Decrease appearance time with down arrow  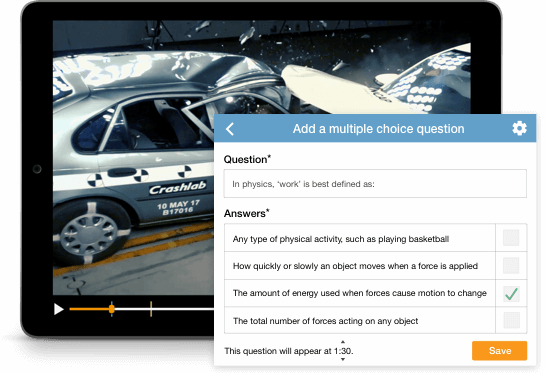[343, 359]
